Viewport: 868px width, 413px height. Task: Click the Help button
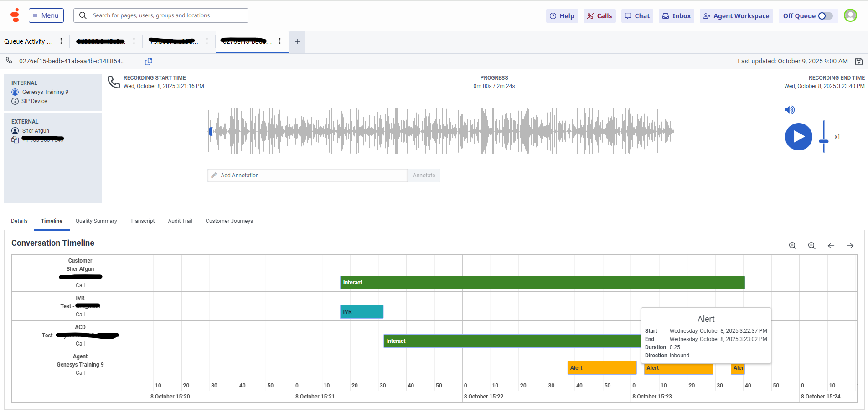562,16
